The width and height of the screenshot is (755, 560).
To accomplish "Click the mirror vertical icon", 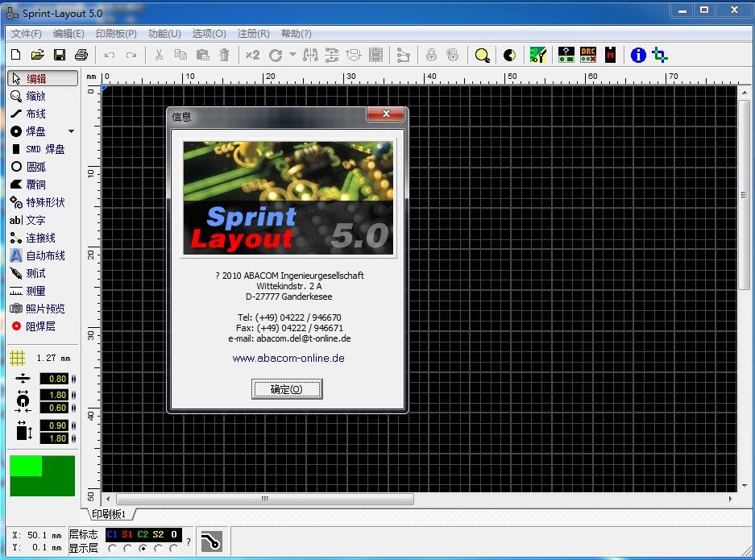I will [x=332, y=55].
